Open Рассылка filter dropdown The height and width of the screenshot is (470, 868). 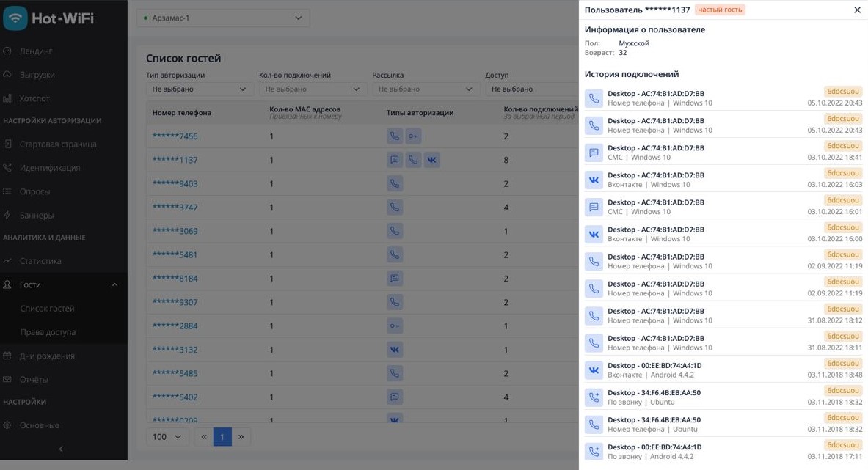pos(426,89)
